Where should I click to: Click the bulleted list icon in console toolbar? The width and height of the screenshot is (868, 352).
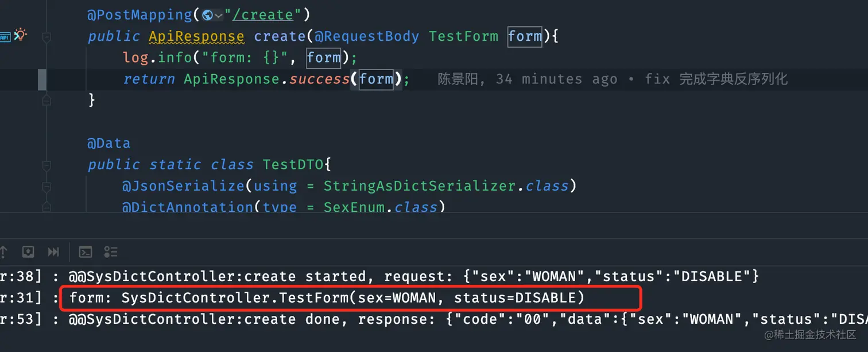coord(111,252)
